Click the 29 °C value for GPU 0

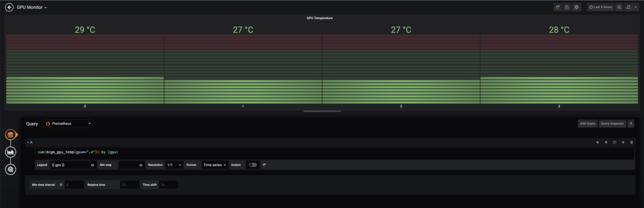(x=85, y=30)
